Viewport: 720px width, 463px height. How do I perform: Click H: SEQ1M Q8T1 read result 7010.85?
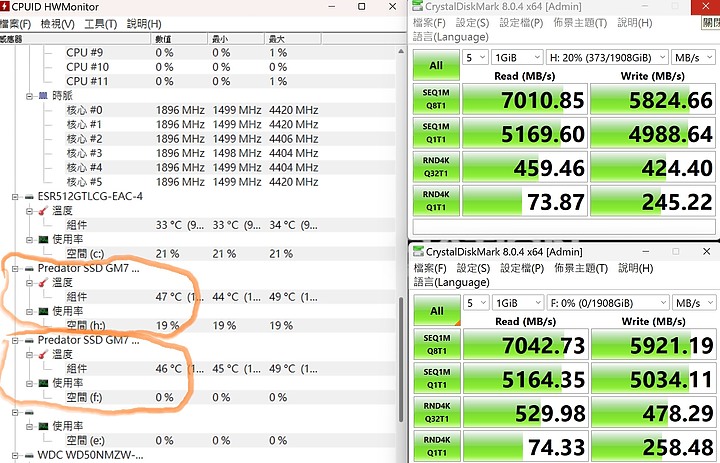coord(525,99)
